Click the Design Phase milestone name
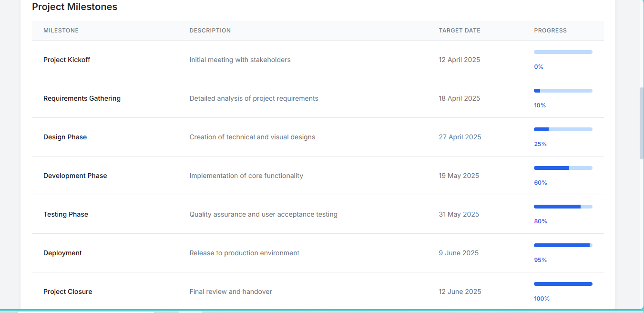This screenshot has width=644, height=313. coord(65,137)
